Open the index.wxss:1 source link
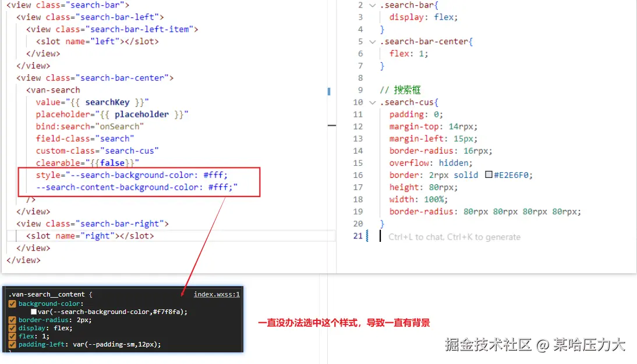The height and width of the screenshot is (364, 637). pyautogui.click(x=216, y=294)
